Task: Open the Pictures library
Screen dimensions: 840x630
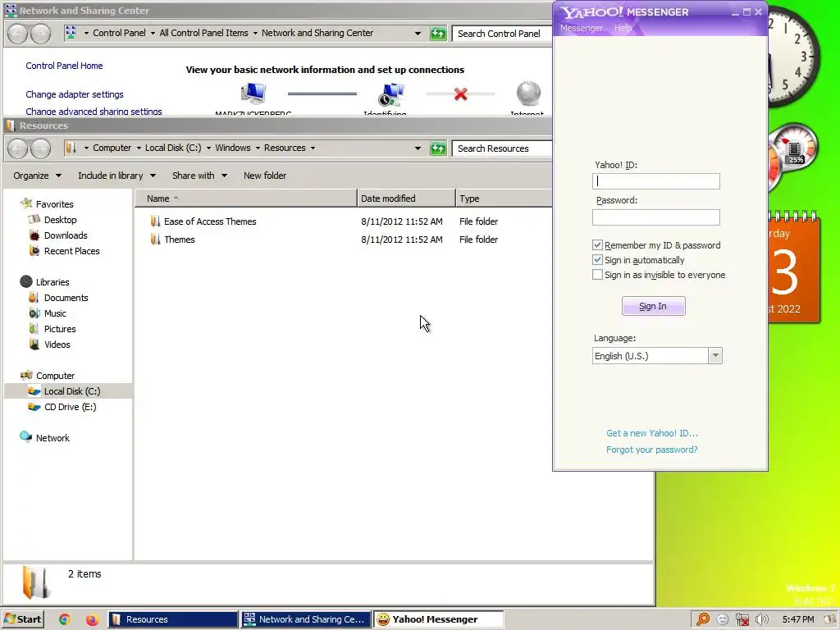Action: tap(59, 329)
